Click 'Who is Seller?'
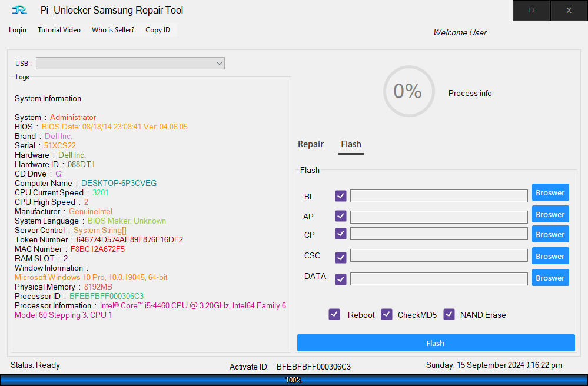The image size is (588, 386). [x=112, y=29]
